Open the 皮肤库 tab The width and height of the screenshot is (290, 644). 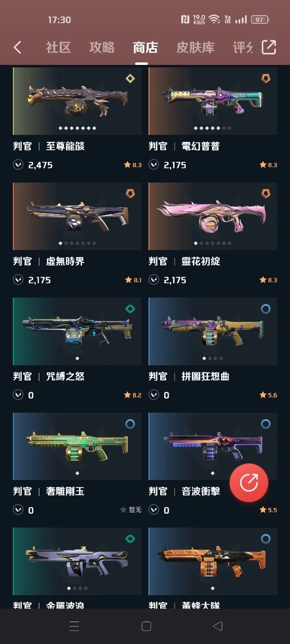(195, 47)
